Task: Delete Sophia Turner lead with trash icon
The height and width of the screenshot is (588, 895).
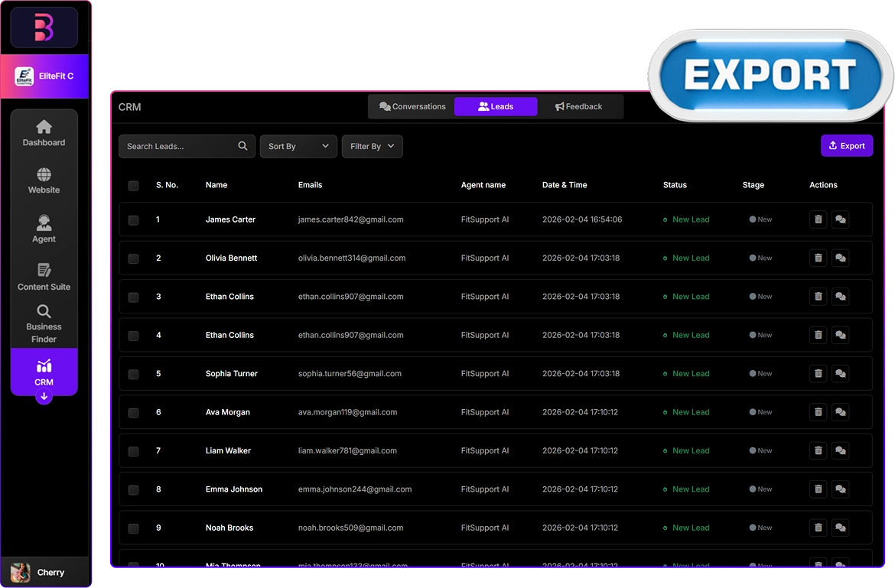Action: click(x=818, y=374)
